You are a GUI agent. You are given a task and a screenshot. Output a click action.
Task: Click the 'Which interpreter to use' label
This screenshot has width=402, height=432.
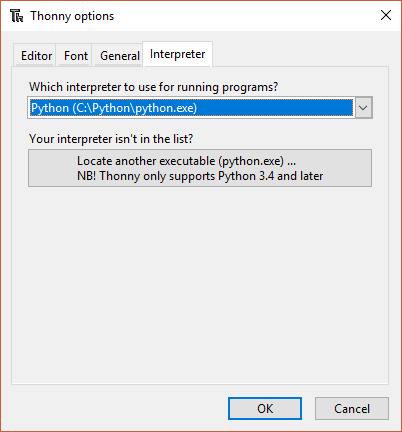tap(153, 87)
